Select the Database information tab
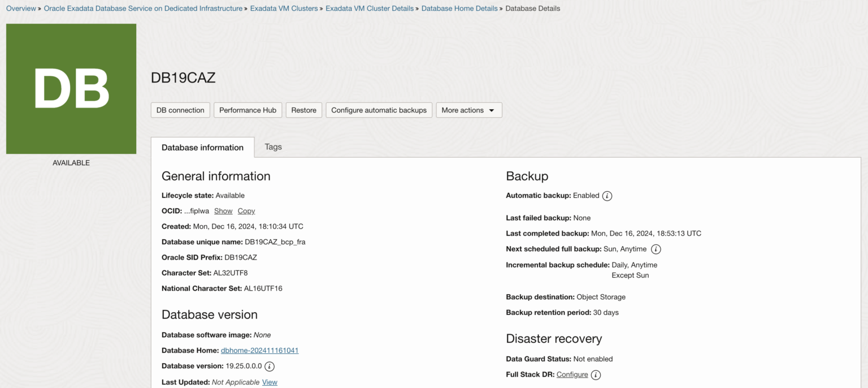The width and height of the screenshot is (868, 388). click(202, 147)
